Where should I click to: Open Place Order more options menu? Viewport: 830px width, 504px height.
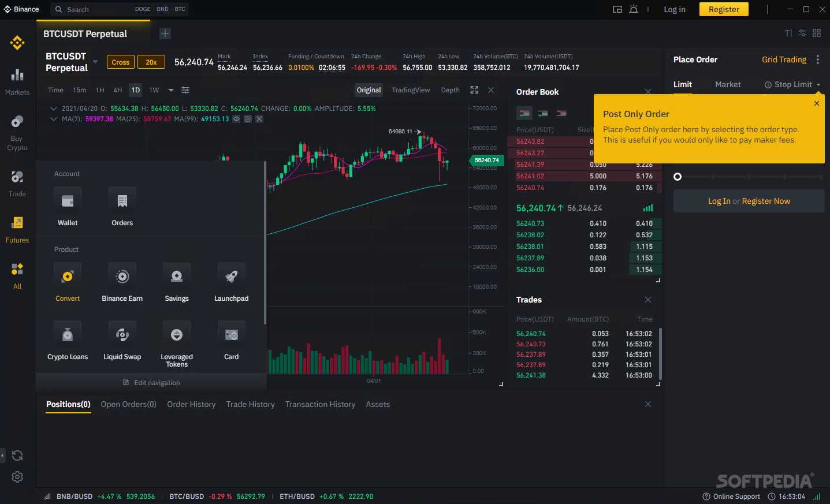tap(818, 59)
